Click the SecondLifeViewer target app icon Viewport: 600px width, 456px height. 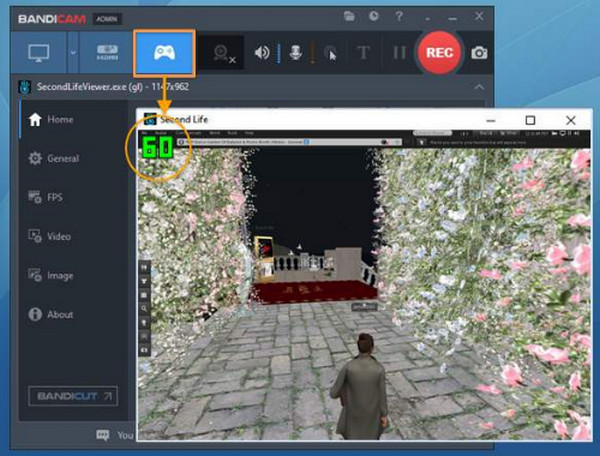pos(25,87)
